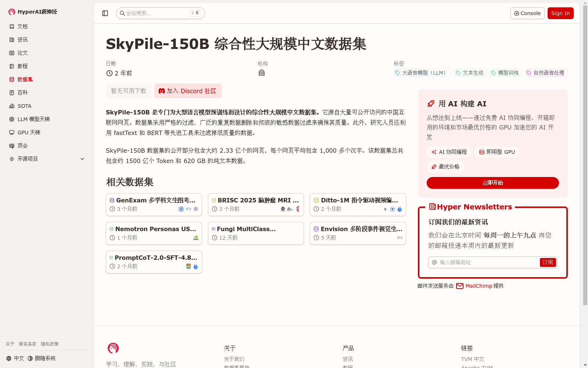This screenshot has height=368, width=588.
Task: Click the scrollbar down arrow
Action: pyautogui.click(x=585, y=365)
